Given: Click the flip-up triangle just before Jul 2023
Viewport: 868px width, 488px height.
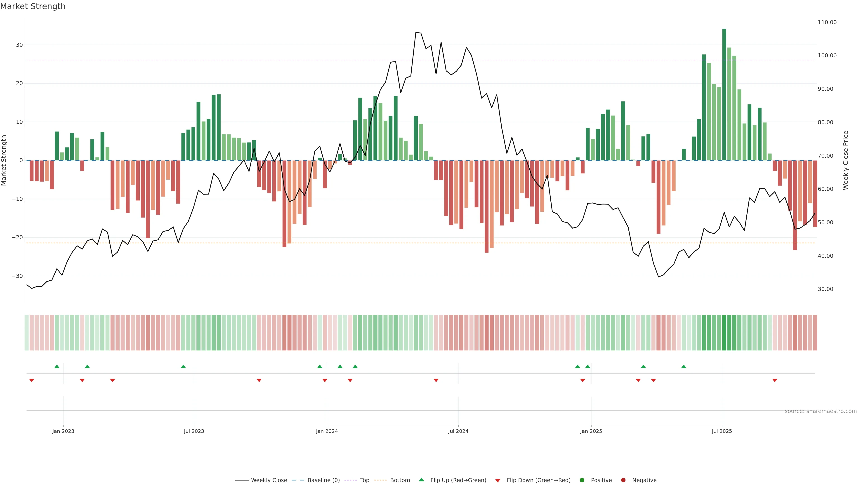Looking at the screenshot, I should pos(183,366).
